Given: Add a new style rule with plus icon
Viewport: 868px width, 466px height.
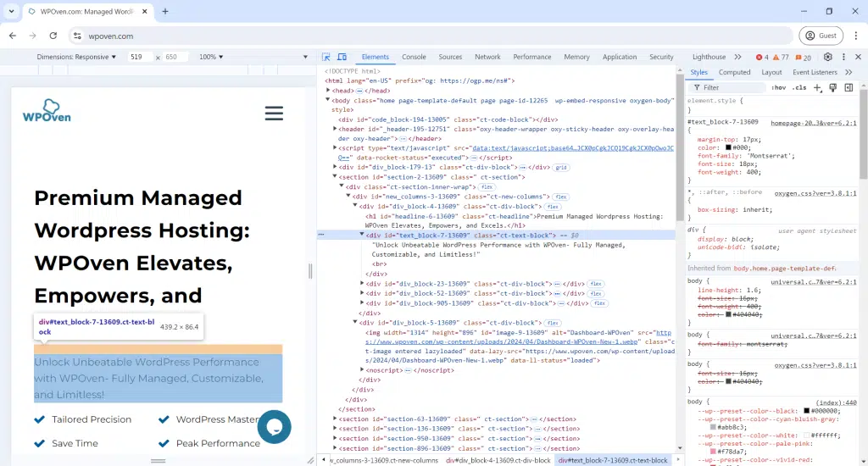Looking at the screenshot, I should click(x=818, y=87).
